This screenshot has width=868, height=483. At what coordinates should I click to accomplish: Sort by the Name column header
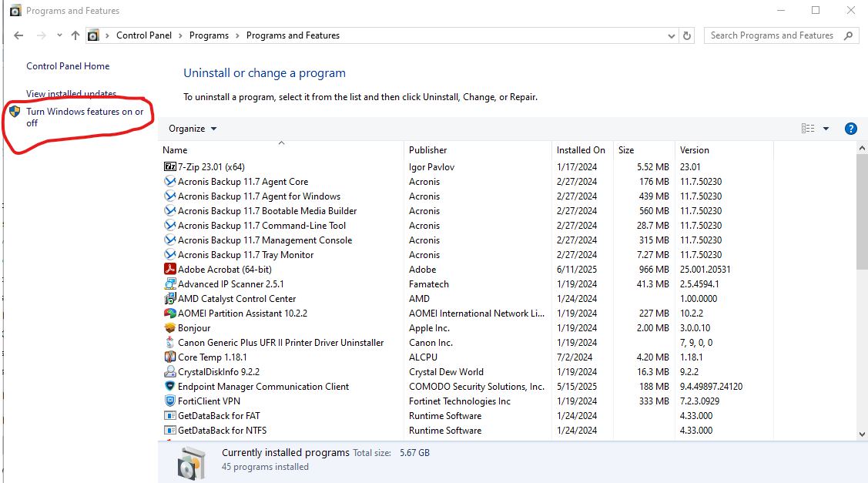[281, 150]
